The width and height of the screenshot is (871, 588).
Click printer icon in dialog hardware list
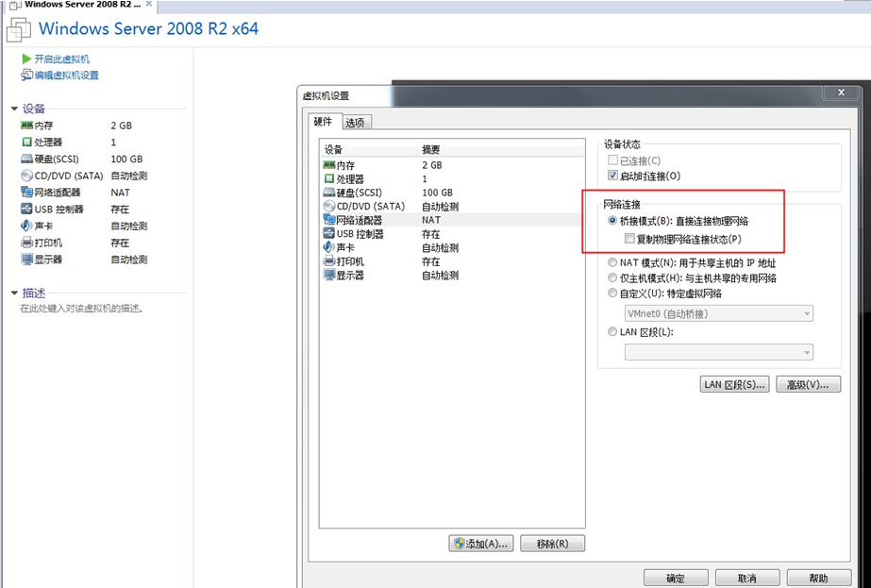pyautogui.click(x=328, y=261)
